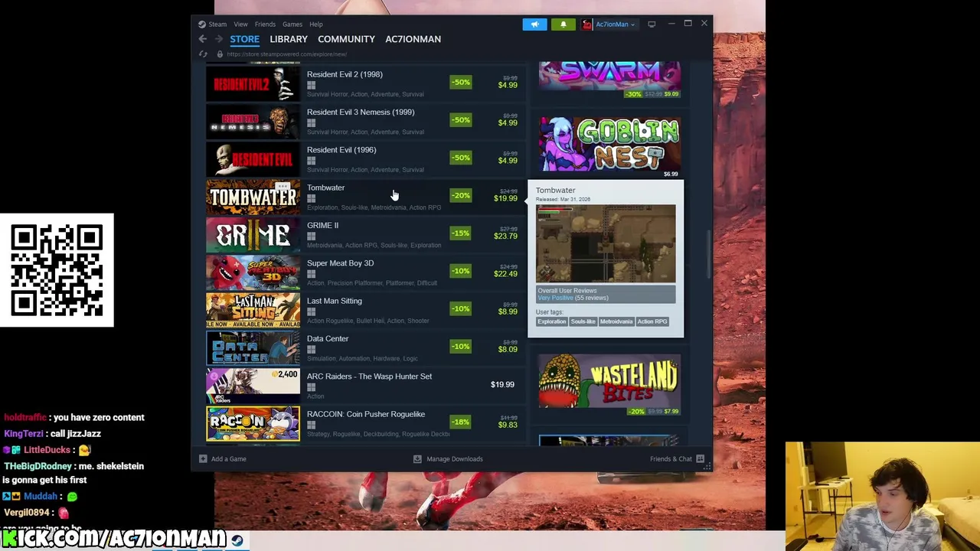Image resolution: width=980 pixels, height=551 pixels.
Task: Click the store URL address text
Action: pyautogui.click(x=286, y=54)
